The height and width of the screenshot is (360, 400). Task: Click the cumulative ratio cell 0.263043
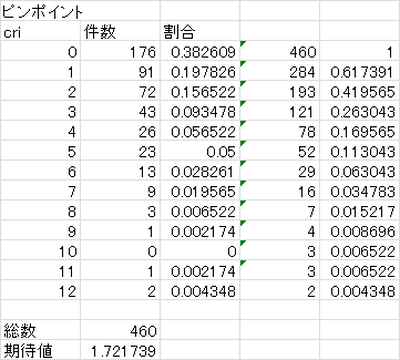[x=360, y=111]
